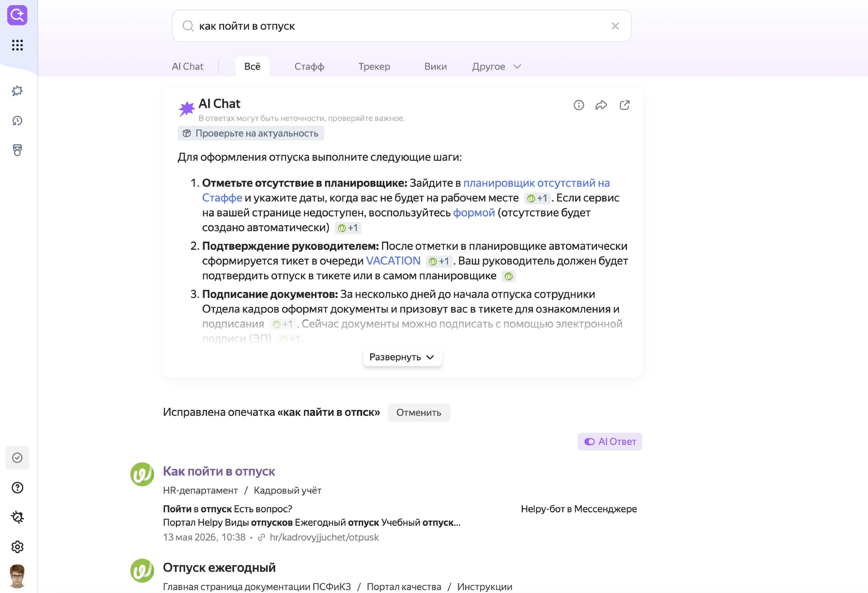Switch to the Вики tab
Viewport: 868px width, 593px height.
(435, 67)
